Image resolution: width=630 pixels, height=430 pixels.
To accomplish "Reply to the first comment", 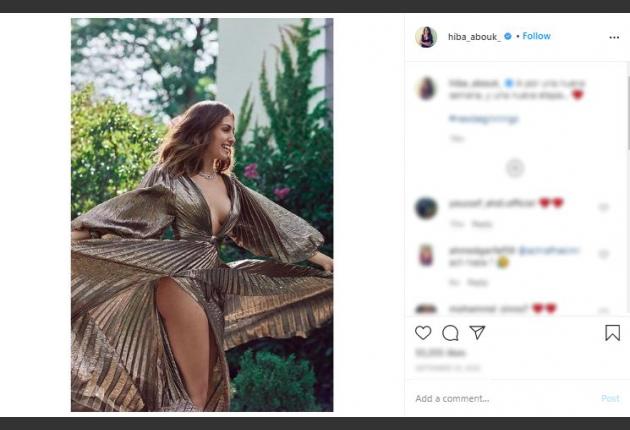I will [482, 224].
